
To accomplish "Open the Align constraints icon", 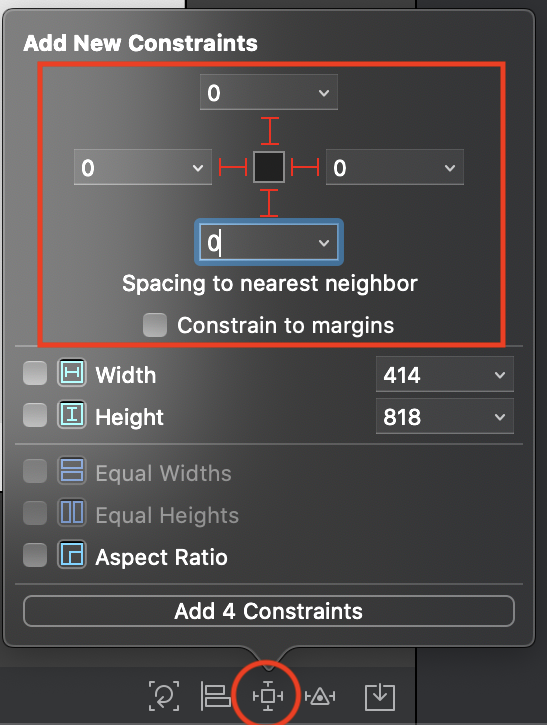I will tap(215, 695).
